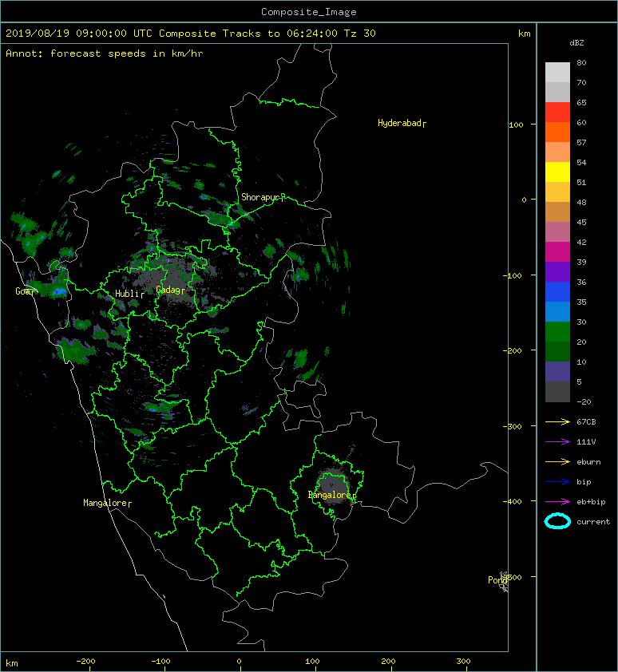Click the 67CB legend label
The height and width of the screenshot is (672, 618).
[x=586, y=421]
